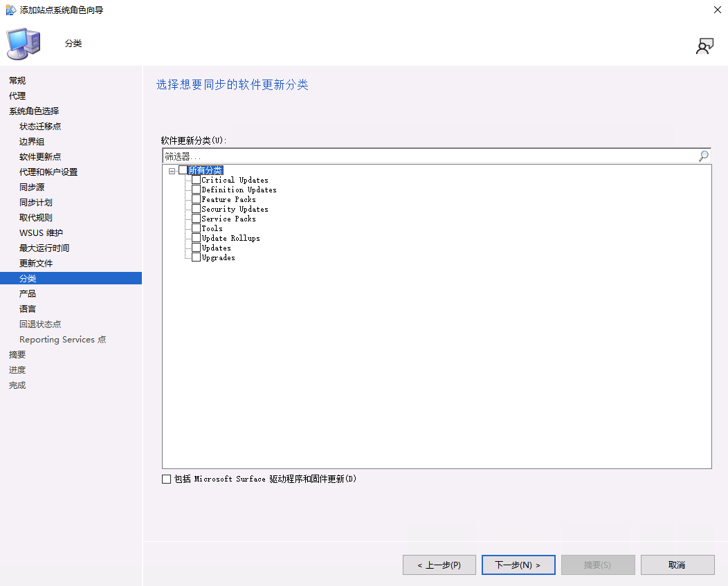Image resolution: width=728 pixels, height=586 pixels.
Task: Select the Upgrades label text
Action: pos(218,257)
